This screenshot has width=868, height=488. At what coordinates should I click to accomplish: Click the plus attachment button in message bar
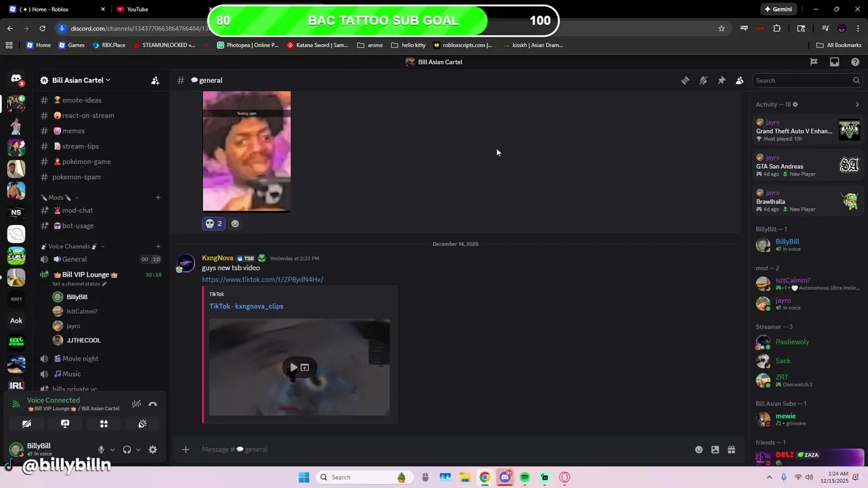click(x=186, y=449)
